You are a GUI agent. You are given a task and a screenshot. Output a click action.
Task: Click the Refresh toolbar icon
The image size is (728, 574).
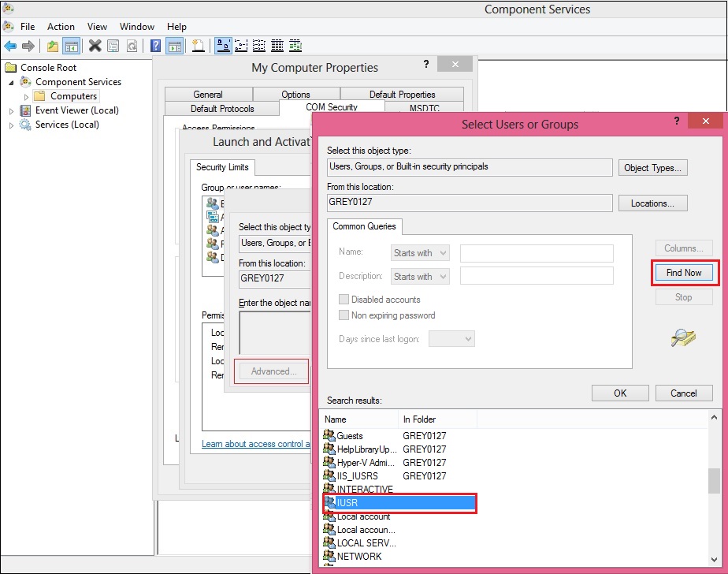pos(132,46)
